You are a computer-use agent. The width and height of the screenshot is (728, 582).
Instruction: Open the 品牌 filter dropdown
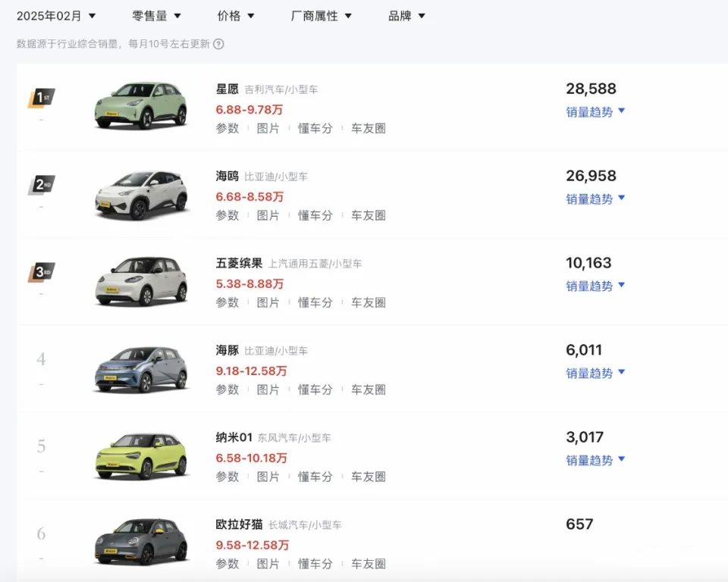pos(406,16)
